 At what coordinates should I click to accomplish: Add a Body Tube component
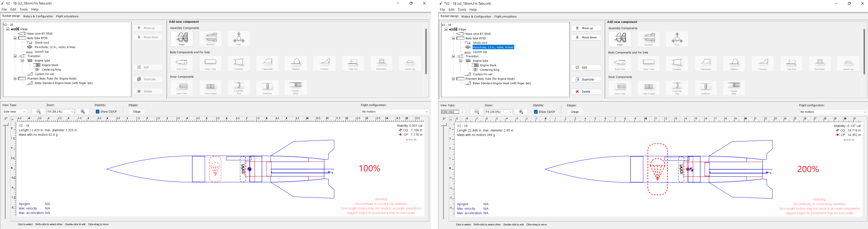coord(210,63)
